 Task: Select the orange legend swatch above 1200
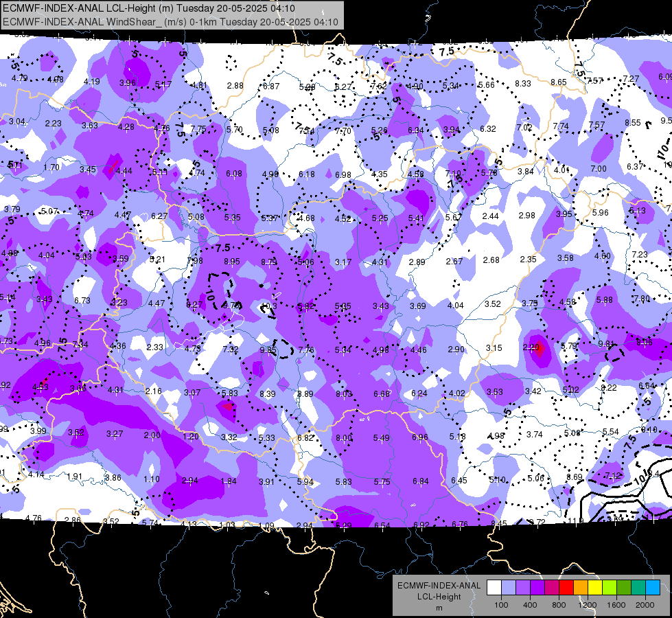coord(581,588)
